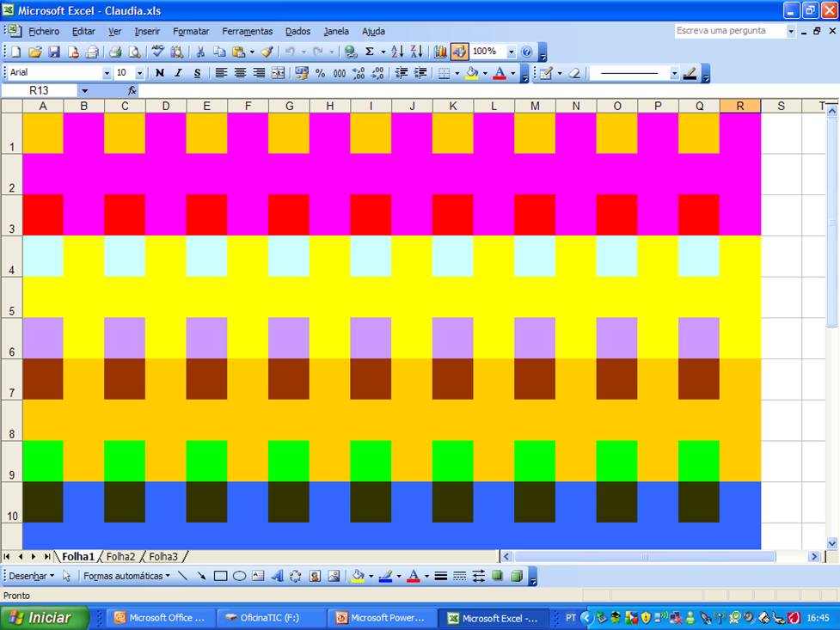Open the font size dropdown
840x630 pixels.
[x=140, y=73]
